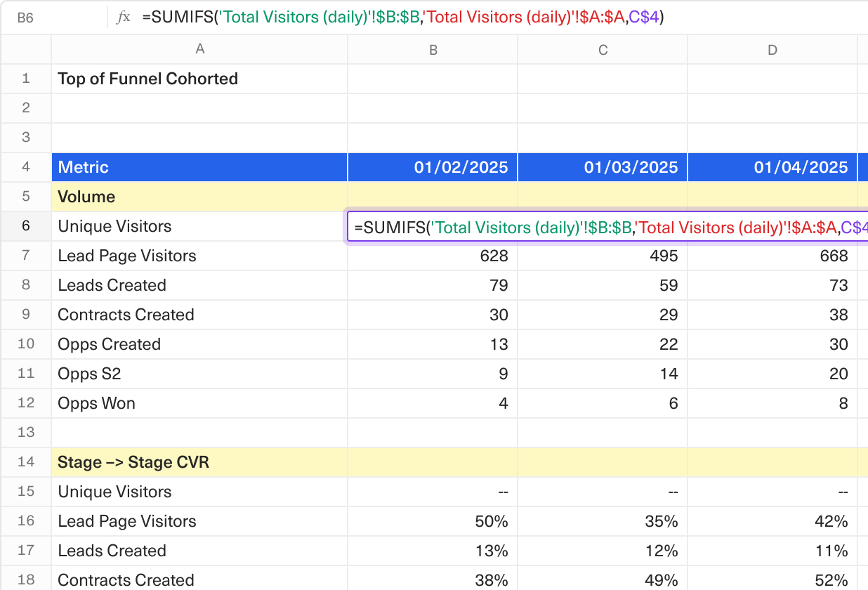Click the 01/04/2025 date header
868x590 pixels.
coord(772,167)
